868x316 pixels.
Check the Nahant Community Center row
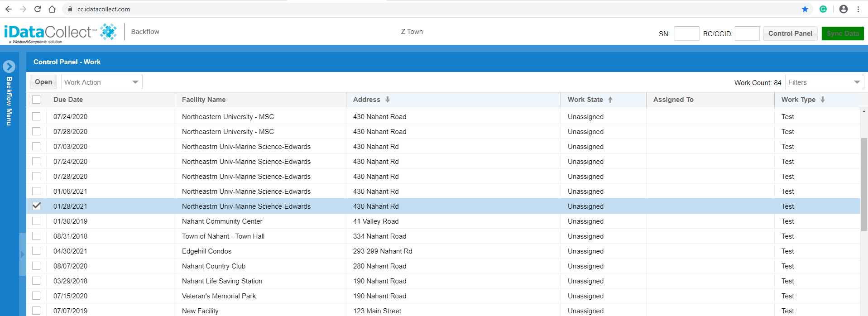tap(36, 221)
